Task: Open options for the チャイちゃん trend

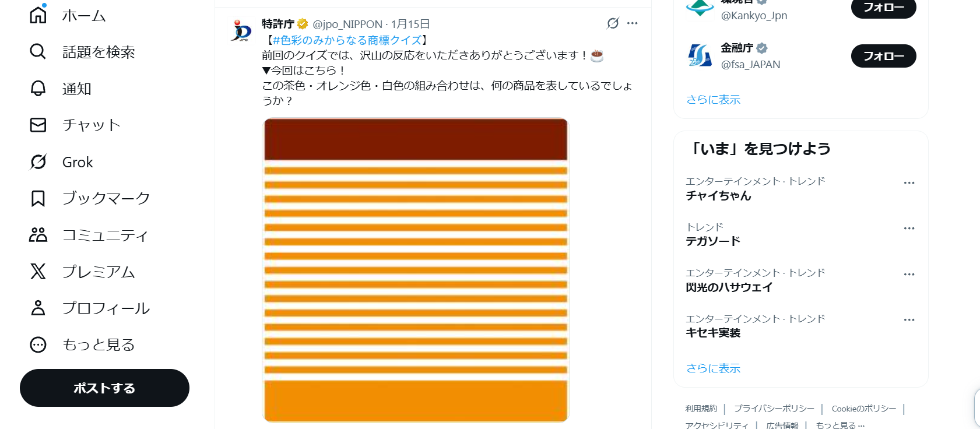Action: pyautogui.click(x=909, y=182)
